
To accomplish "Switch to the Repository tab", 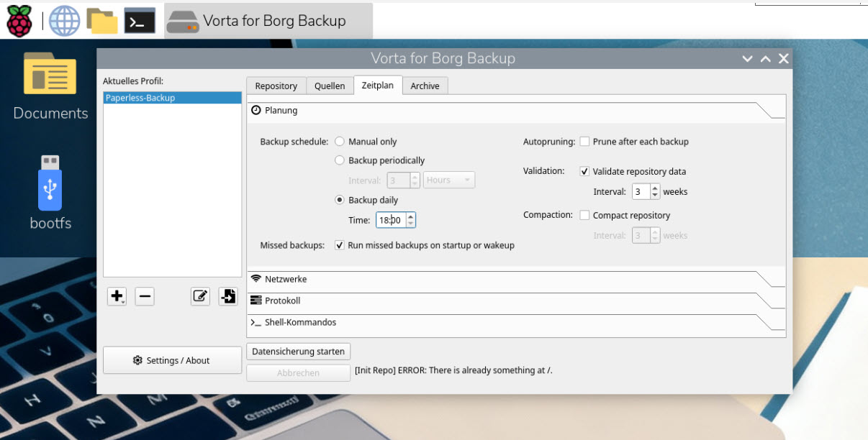I will click(x=276, y=86).
